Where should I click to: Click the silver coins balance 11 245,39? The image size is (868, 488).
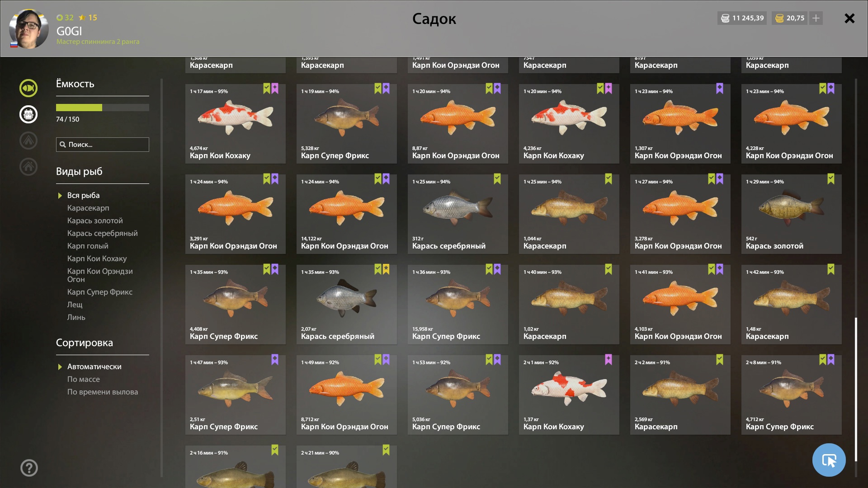(742, 18)
